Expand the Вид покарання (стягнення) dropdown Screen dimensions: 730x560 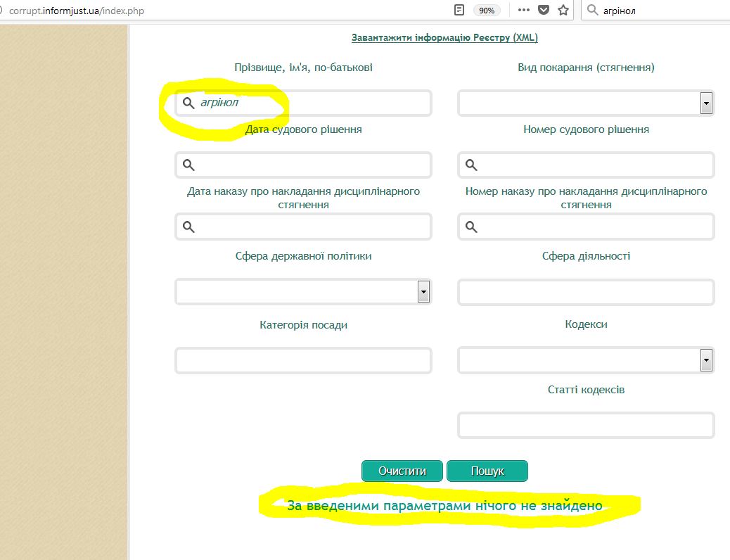tap(706, 103)
